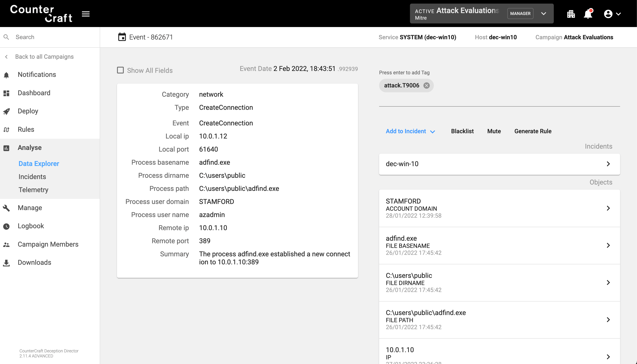Go back to all Campaigns
The width and height of the screenshot is (637, 364).
tap(44, 57)
